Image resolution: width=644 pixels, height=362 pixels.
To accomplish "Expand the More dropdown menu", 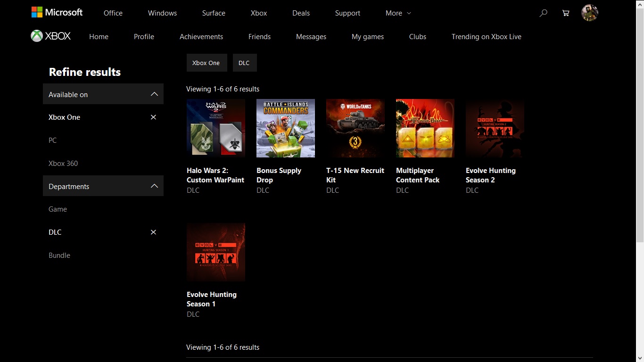I will (398, 13).
